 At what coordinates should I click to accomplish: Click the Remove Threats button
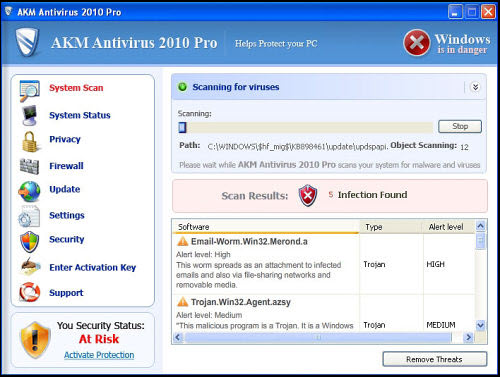pyautogui.click(x=435, y=359)
